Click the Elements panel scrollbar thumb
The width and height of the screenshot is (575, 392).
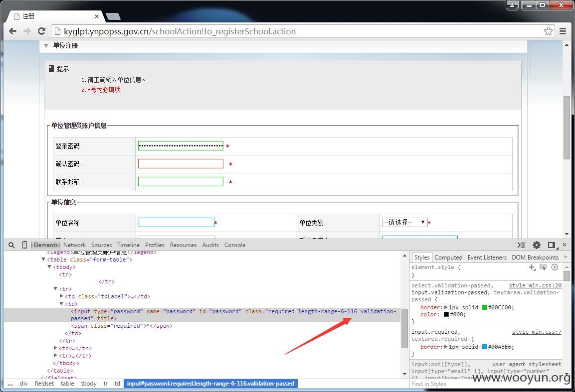pos(404,328)
